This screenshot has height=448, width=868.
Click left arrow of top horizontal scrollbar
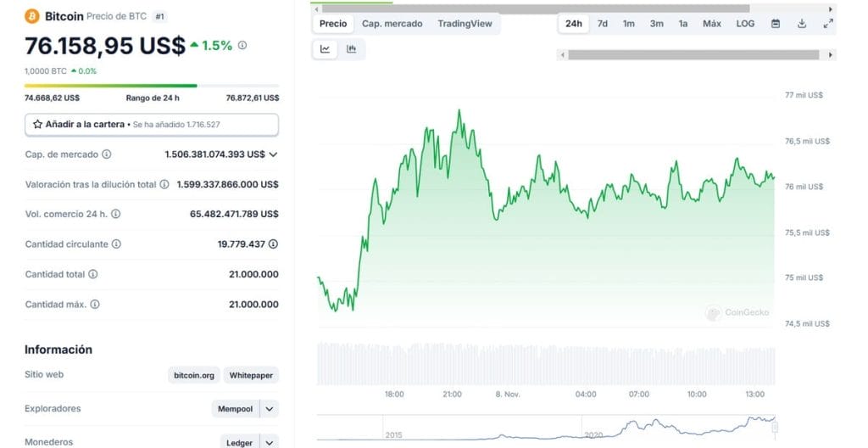coord(317,9)
